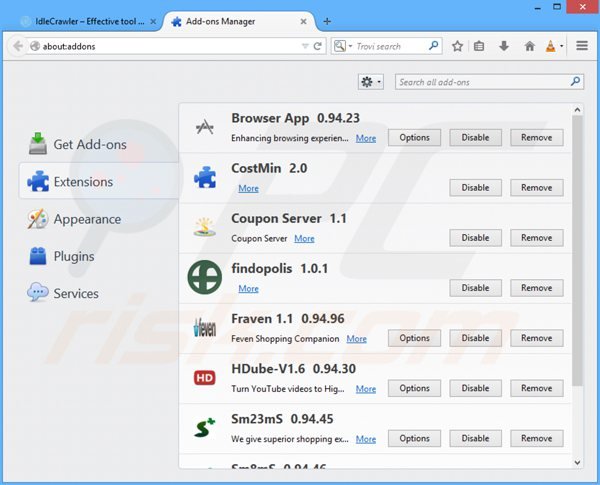Image resolution: width=600 pixels, height=485 pixels.
Task: Close the IdleCrawler tab
Action: tap(153, 22)
